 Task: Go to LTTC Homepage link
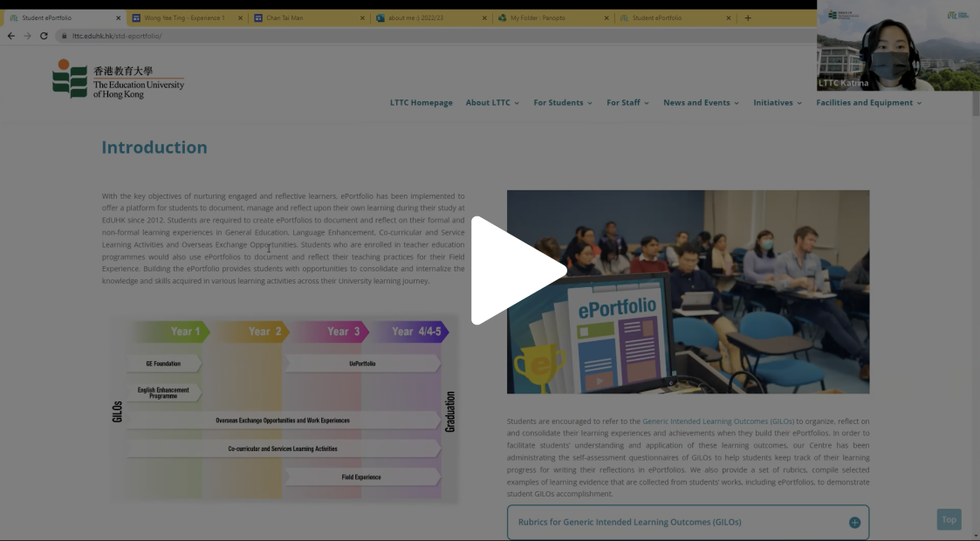coord(421,103)
